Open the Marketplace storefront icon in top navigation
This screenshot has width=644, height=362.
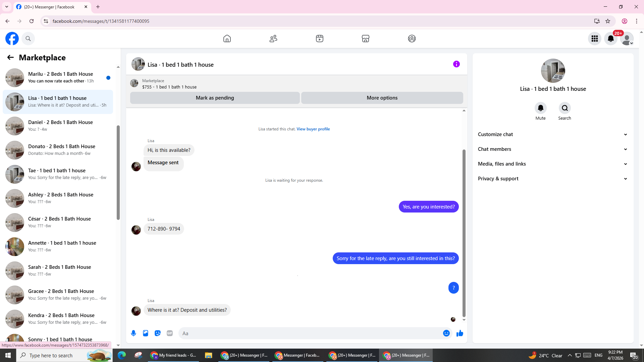[366, 39]
